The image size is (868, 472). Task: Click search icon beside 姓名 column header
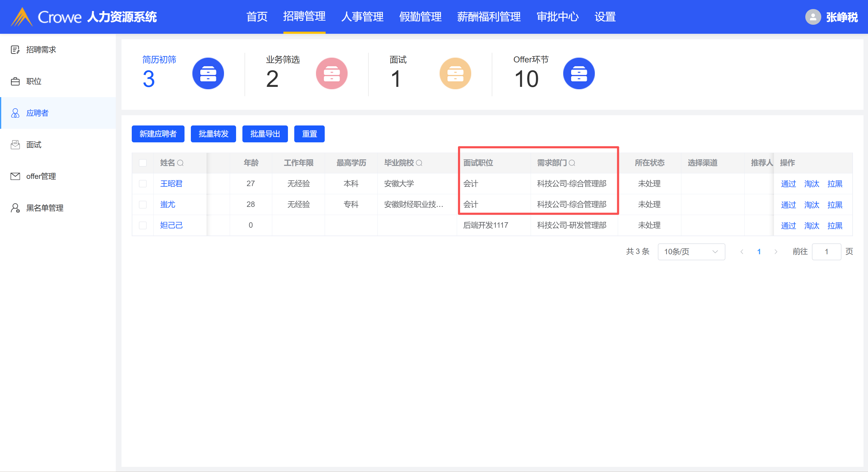pyautogui.click(x=180, y=163)
